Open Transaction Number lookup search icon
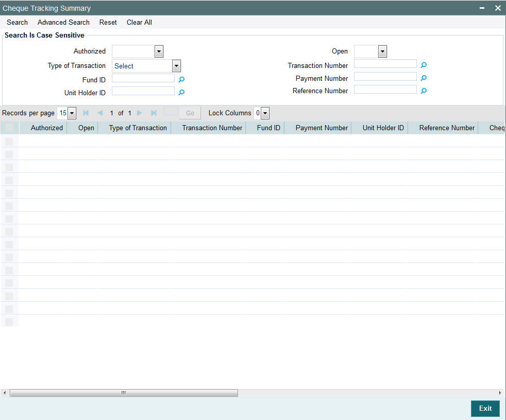 (424, 65)
